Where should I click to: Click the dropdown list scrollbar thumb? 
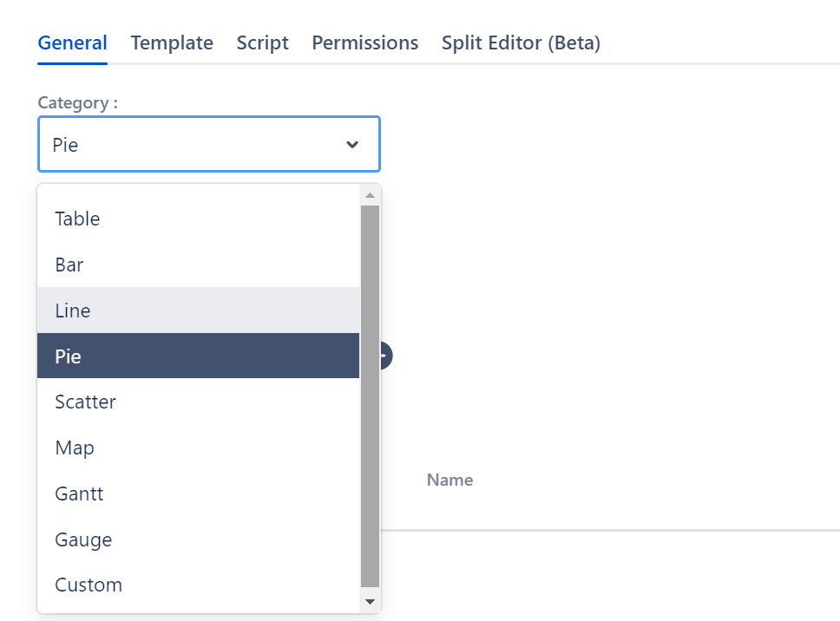370,396
